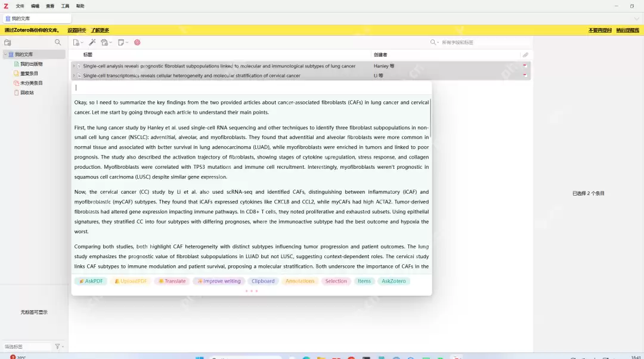Open the new item toolbar button

click(x=77, y=42)
